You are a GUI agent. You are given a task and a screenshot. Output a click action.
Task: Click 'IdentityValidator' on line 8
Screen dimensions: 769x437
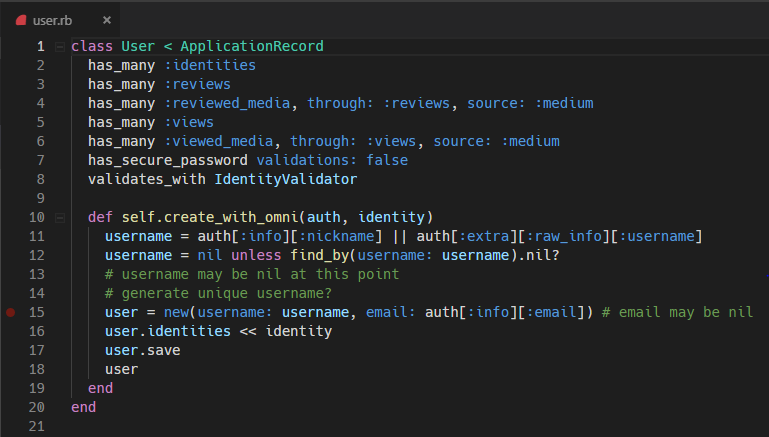285,179
